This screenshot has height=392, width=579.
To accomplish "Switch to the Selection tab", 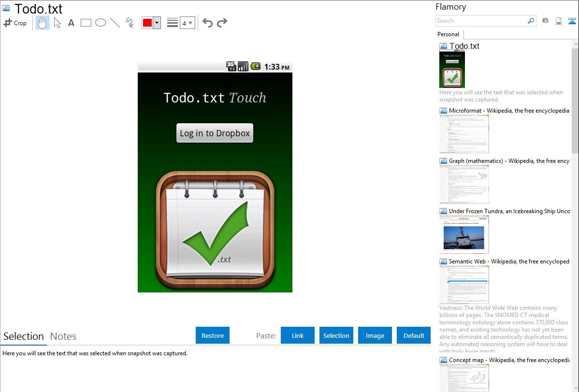I will tap(24, 336).
